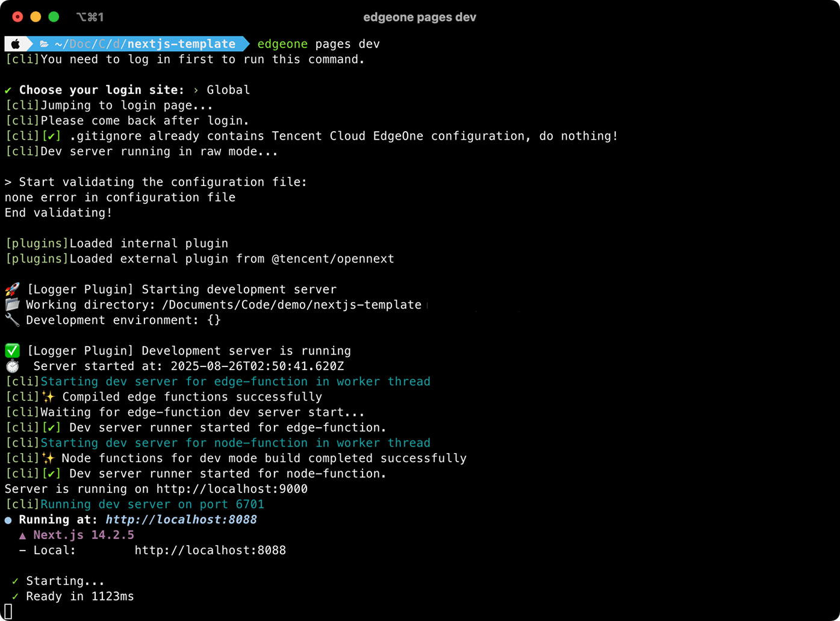Click the 'Global' login site choice

pyautogui.click(x=228, y=90)
